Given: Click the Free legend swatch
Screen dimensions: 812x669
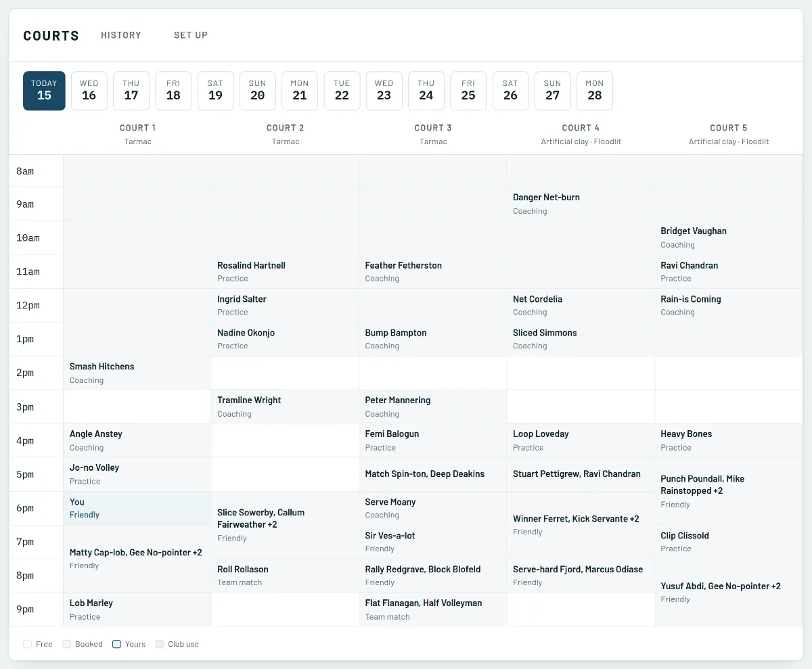Looking at the screenshot, I should [27, 644].
